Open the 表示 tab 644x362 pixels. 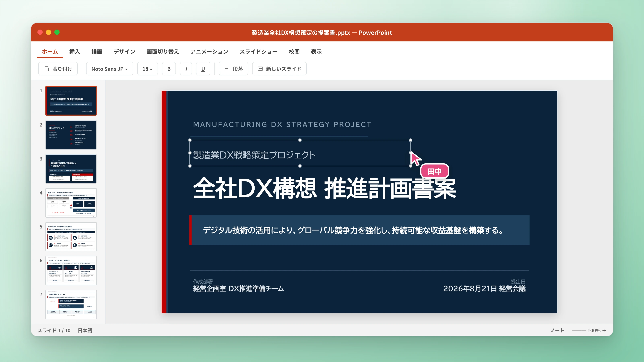tap(316, 52)
